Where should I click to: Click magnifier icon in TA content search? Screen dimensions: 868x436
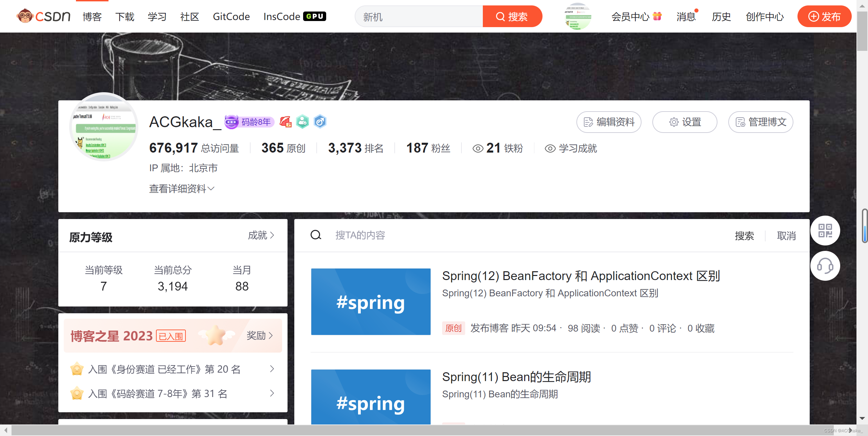[x=316, y=235]
